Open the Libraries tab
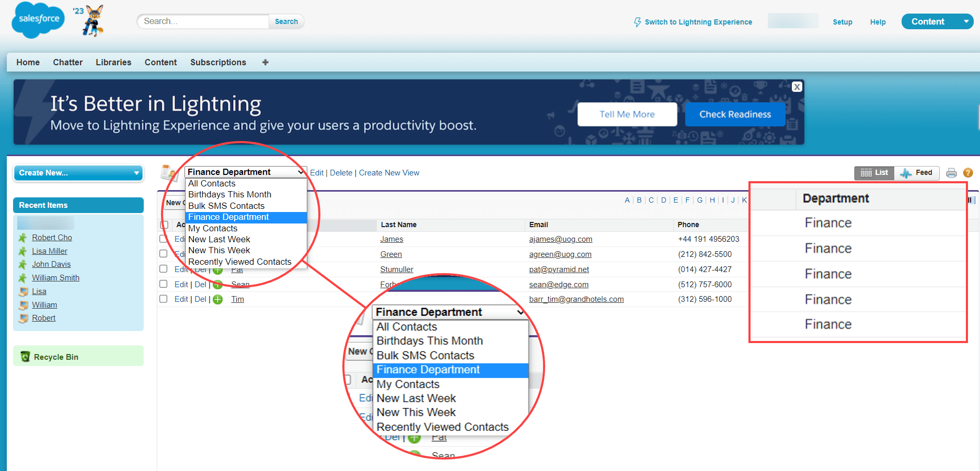The image size is (980, 471). [x=113, y=62]
